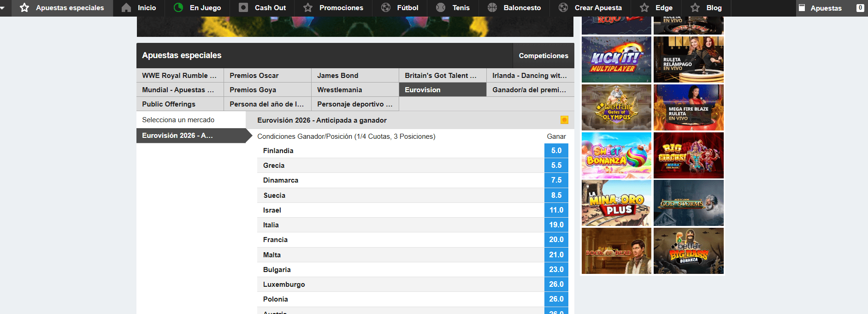The image size is (868, 314).
Task: Select the Premios Oscar tab
Action: pos(267,75)
